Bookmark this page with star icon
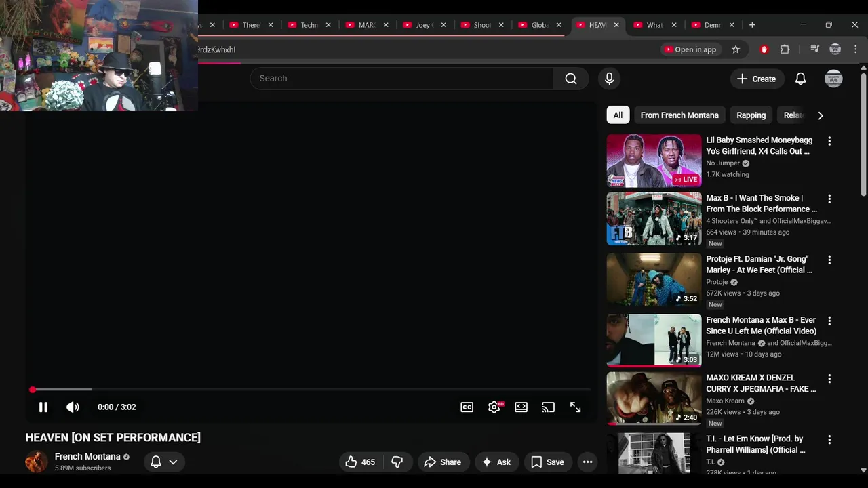868x488 pixels. point(736,49)
